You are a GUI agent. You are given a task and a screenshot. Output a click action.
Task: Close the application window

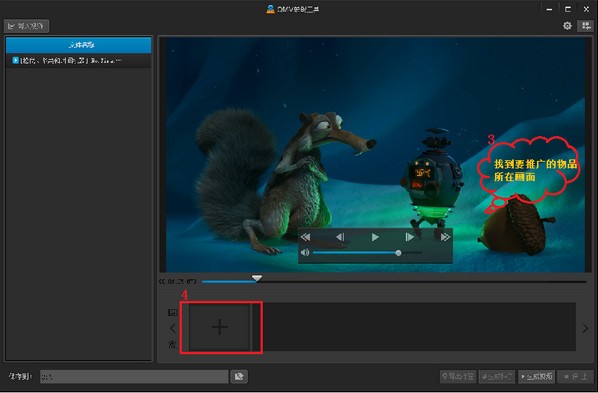pos(586,9)
